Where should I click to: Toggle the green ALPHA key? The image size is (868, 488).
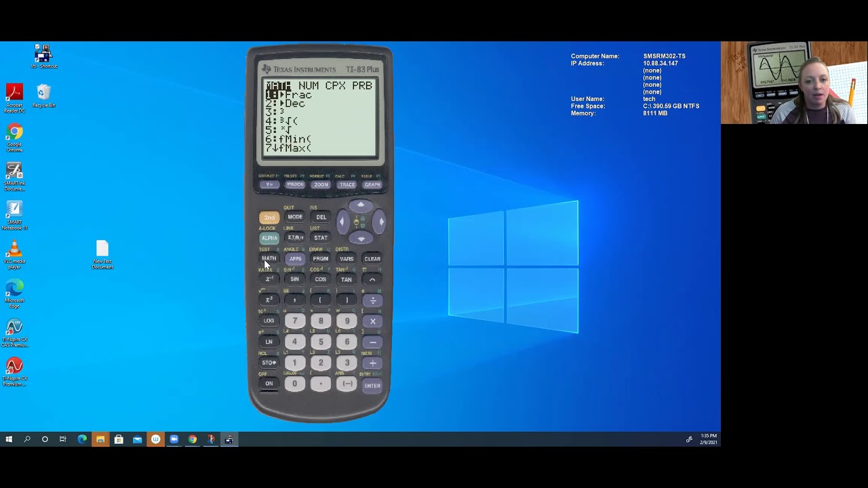(269, 238)
